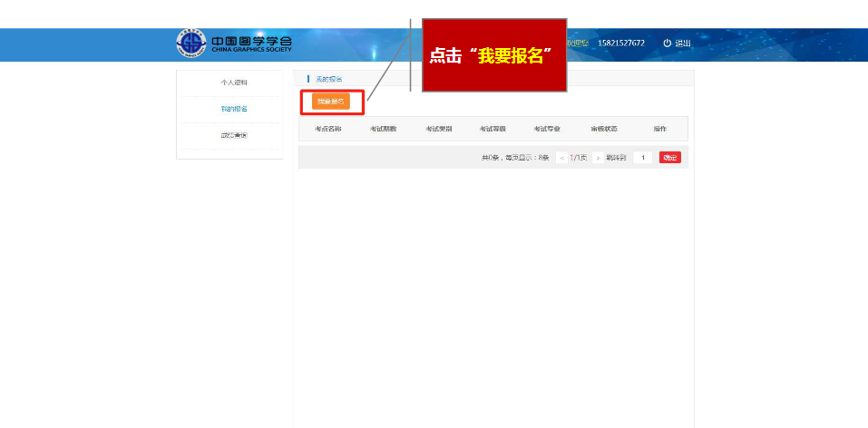868x428 pixels.
Task: Click the 我的报名 section heading
Action: pos(328,80)
